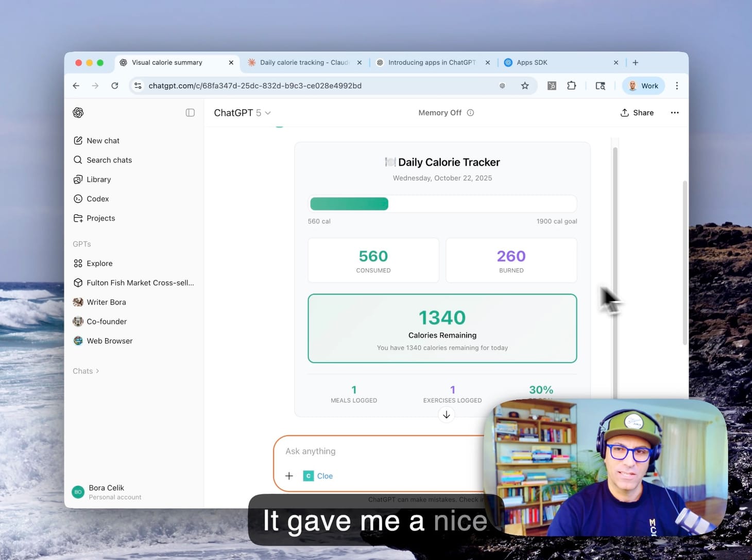Open Codex from sidebar
752x560 pixels.
click(97, 199)
